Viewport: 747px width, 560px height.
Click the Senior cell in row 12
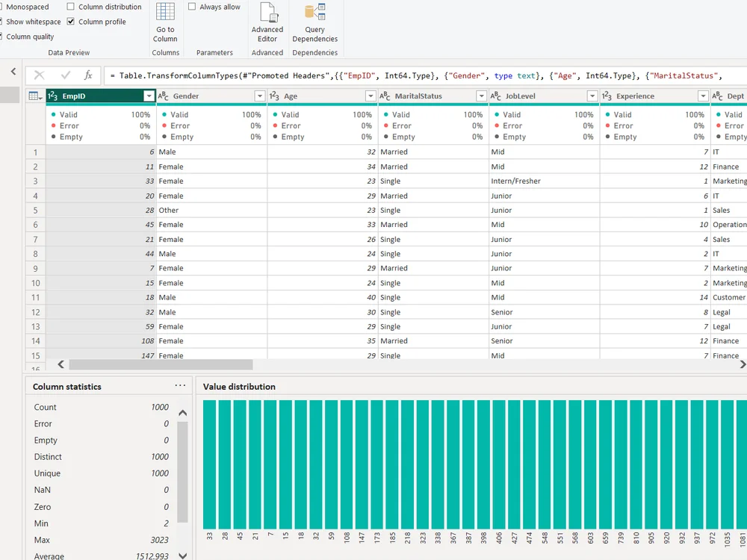pos(544,312)
